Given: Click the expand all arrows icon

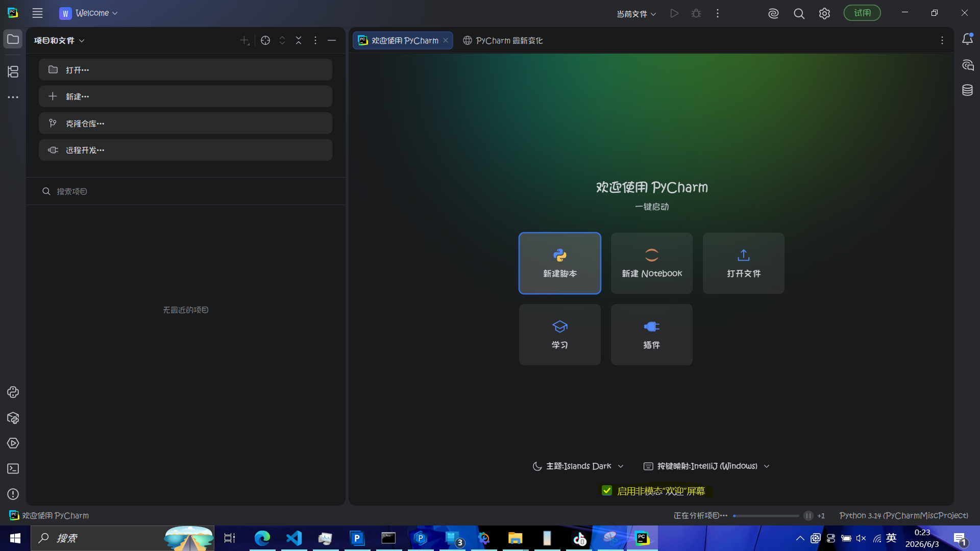Looking at the screenshot, I should pyautogui.click(x=282, y=41).
